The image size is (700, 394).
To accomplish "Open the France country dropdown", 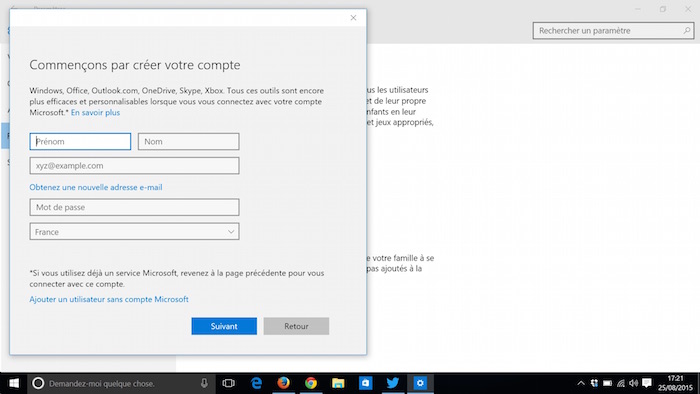I will tap(134, 232).
